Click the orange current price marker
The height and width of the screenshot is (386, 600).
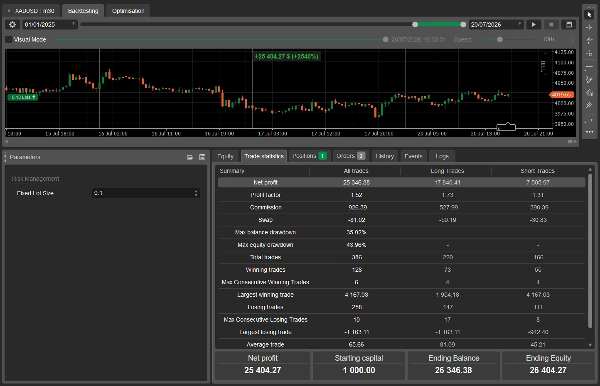(561, 94)
